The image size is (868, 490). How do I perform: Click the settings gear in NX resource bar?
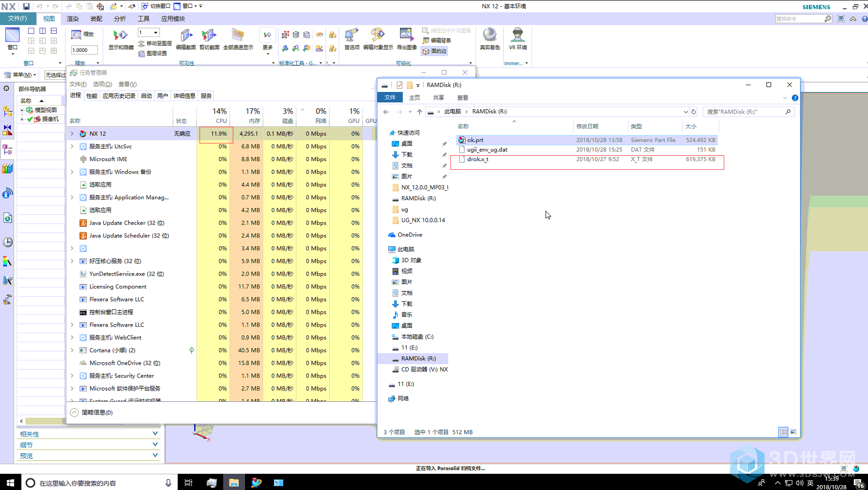pos(6,89)
